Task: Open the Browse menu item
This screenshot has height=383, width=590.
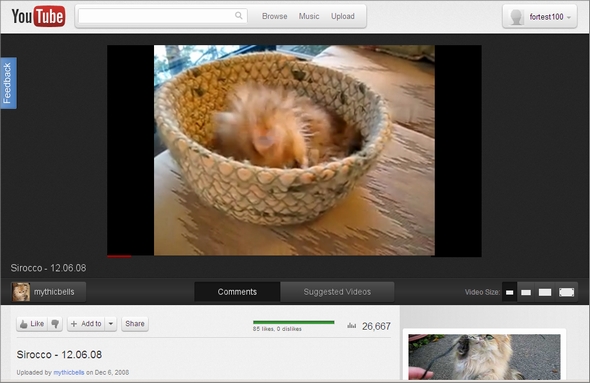Action: pos(275,16)
